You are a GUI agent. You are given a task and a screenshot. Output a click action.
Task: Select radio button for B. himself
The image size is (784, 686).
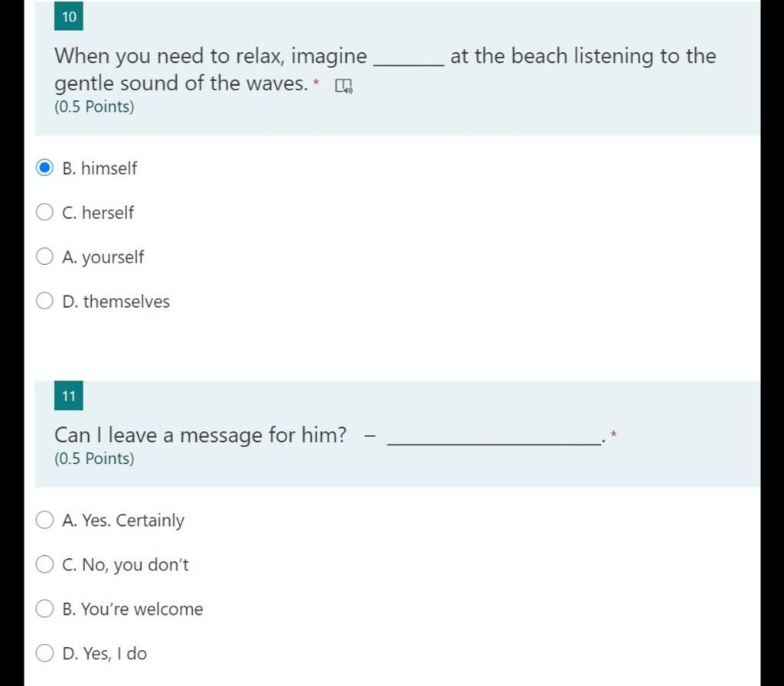click(44, 168)
